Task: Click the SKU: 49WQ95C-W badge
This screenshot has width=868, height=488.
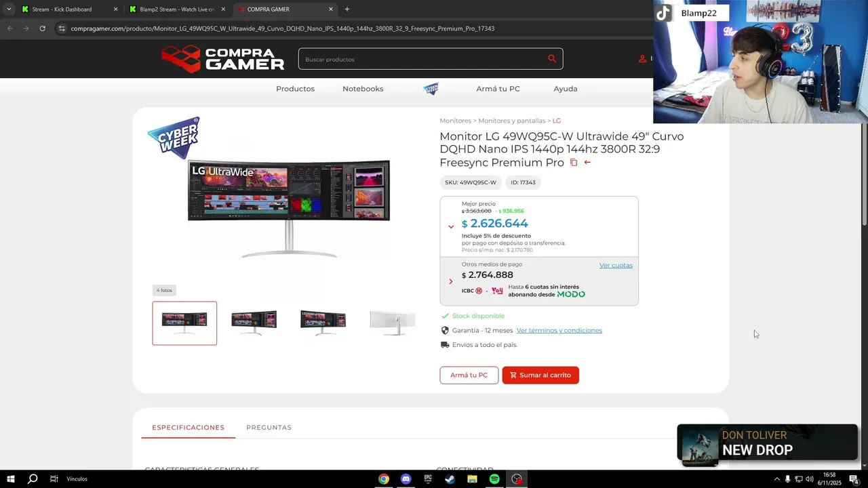Action: 471,182
